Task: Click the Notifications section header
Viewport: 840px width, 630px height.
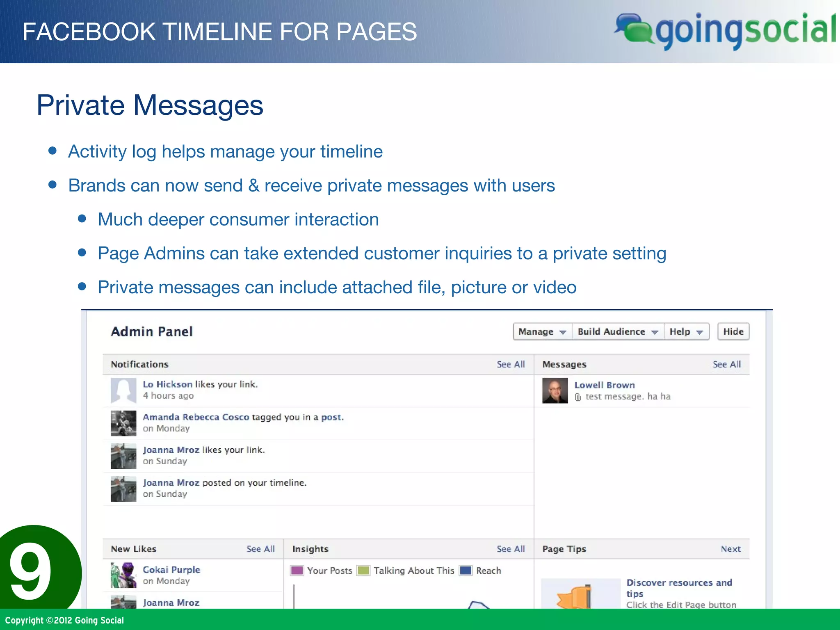Action: coord(139,364)
